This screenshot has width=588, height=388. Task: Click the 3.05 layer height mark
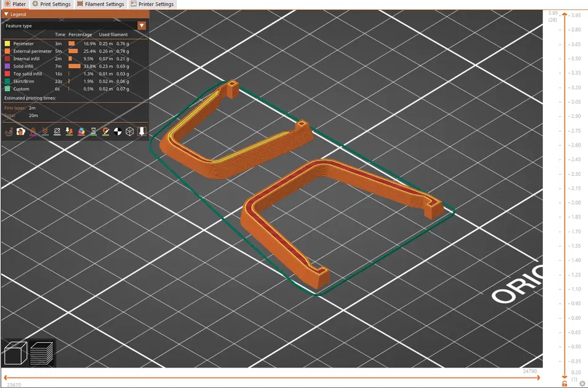click(x=576, y=102)
